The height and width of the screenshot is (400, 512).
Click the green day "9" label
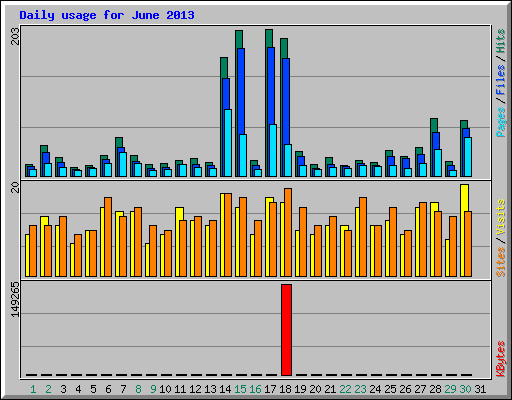pos(153,389)
